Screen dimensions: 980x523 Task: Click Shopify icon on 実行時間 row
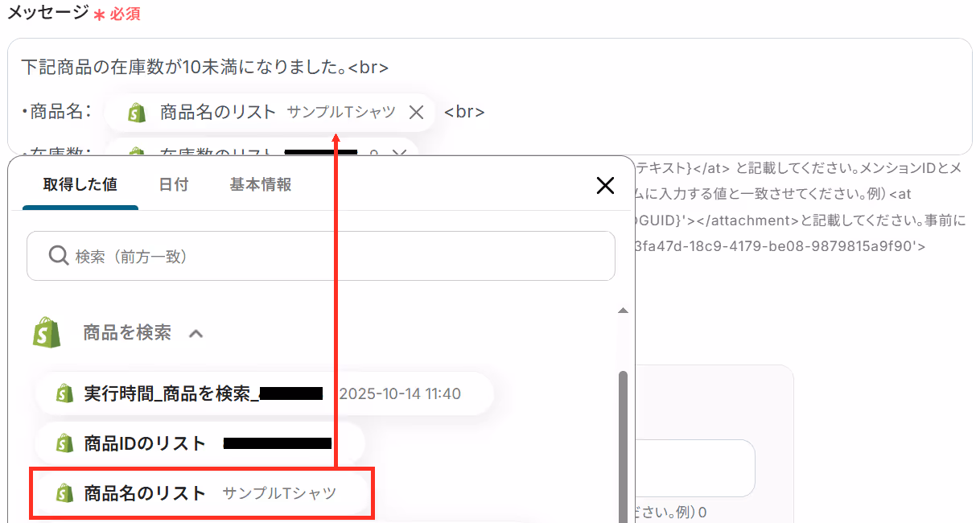pos(65,393)
